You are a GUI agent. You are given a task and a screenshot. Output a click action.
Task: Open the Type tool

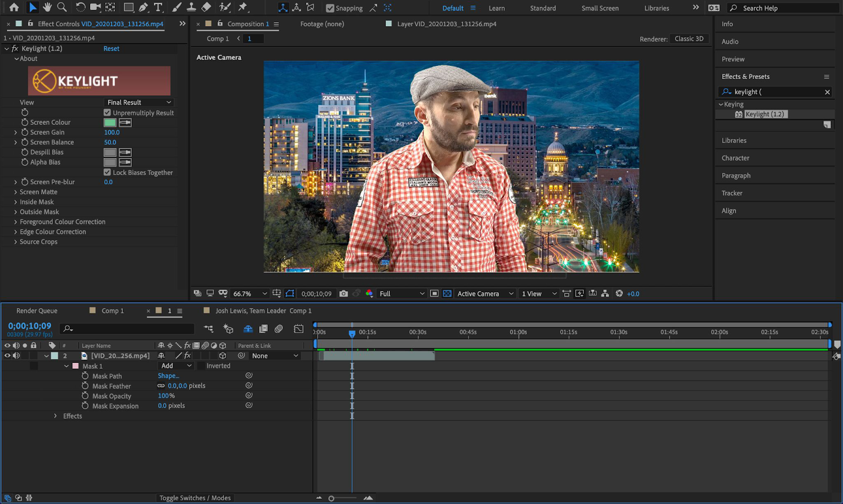tap(158, 7)
